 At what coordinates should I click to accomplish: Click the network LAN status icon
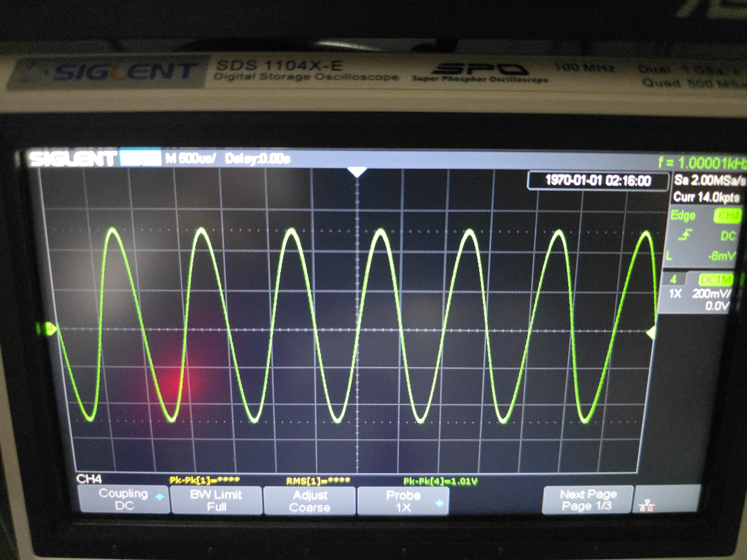[x=647, y=505]
